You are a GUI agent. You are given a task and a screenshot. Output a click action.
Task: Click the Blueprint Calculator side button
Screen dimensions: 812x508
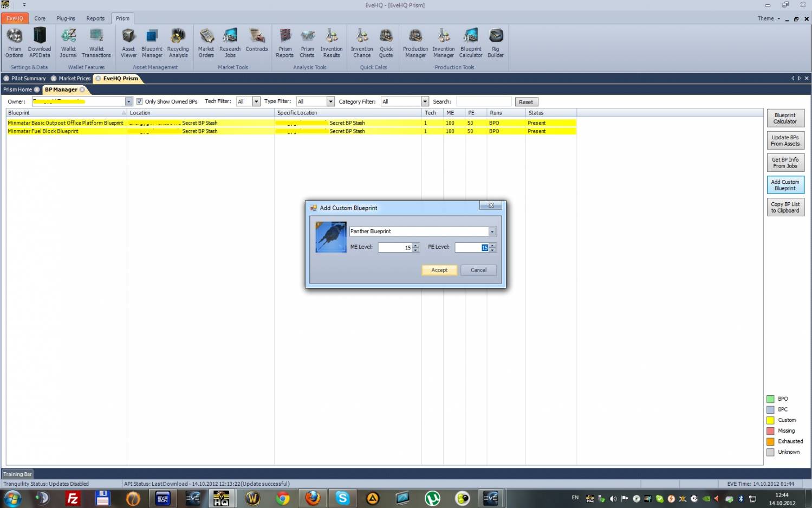click(x=785, y=118)
